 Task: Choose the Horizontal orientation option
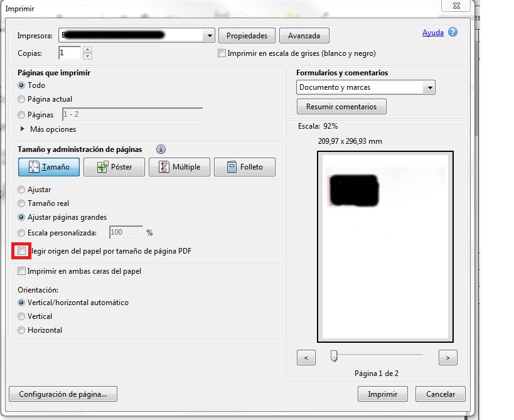pos(23,330)
